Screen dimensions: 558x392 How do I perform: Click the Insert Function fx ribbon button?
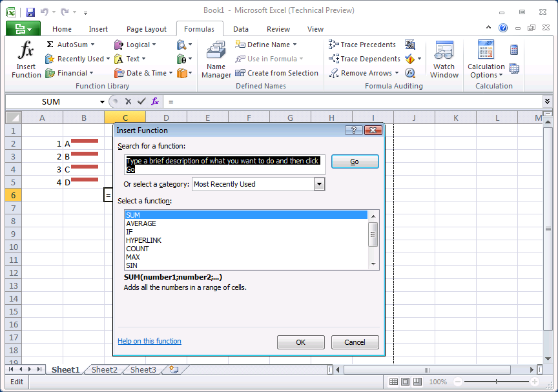click(26, 59)
